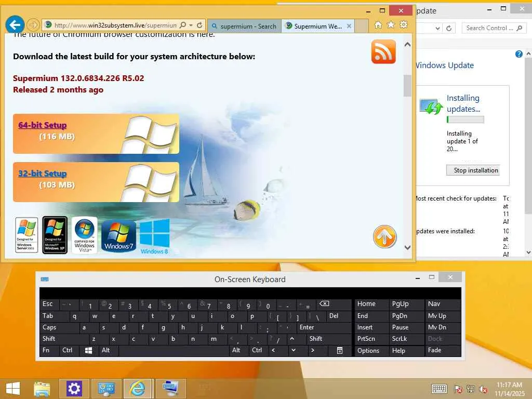Click the Nav key on On-Screen Keyboard
This screenshot has height=399, width=532.
point(443,304)
